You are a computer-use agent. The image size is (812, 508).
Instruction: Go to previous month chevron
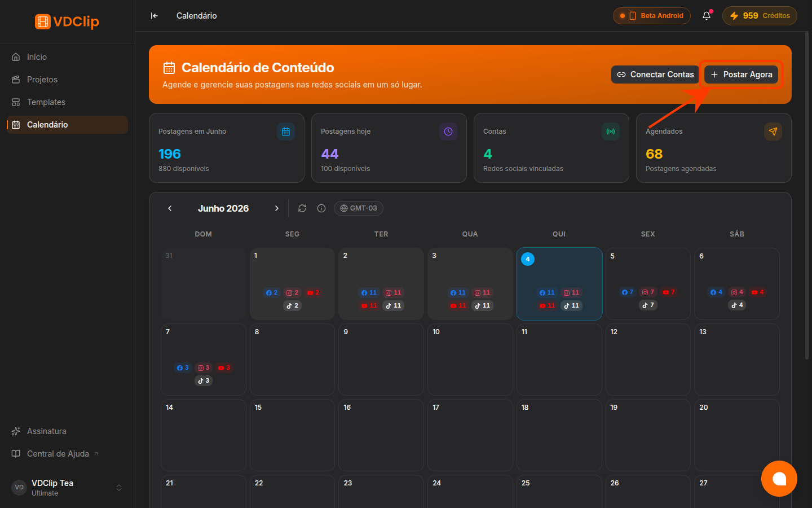(170, 208)
